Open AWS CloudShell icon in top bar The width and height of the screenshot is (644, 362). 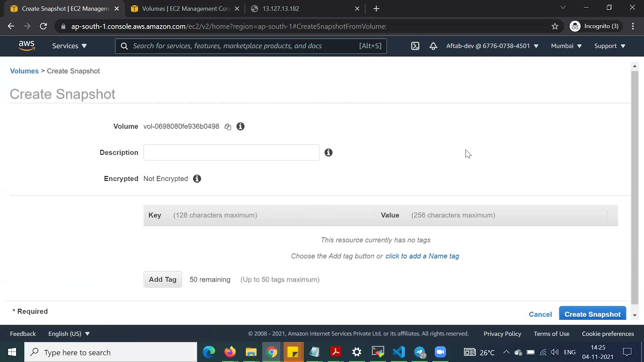415,46
